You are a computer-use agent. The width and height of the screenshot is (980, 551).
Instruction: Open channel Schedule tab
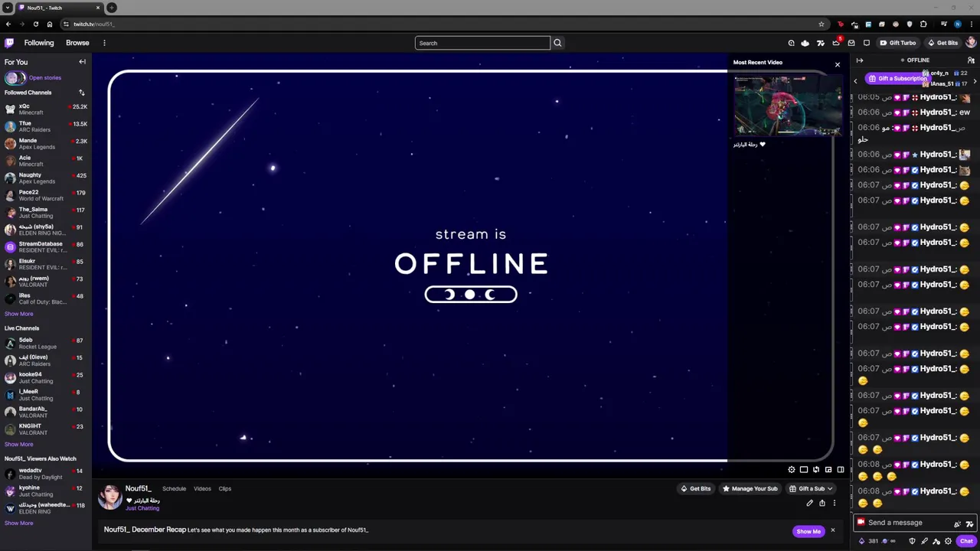click(x=174, y=489)
